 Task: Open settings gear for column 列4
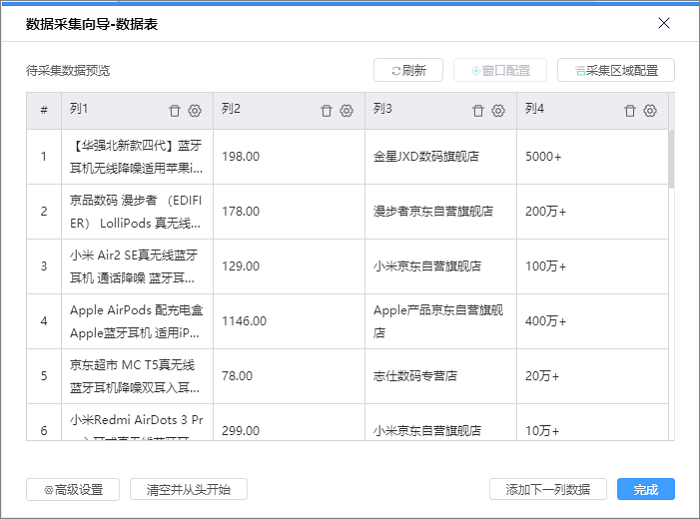click(650, 111)
